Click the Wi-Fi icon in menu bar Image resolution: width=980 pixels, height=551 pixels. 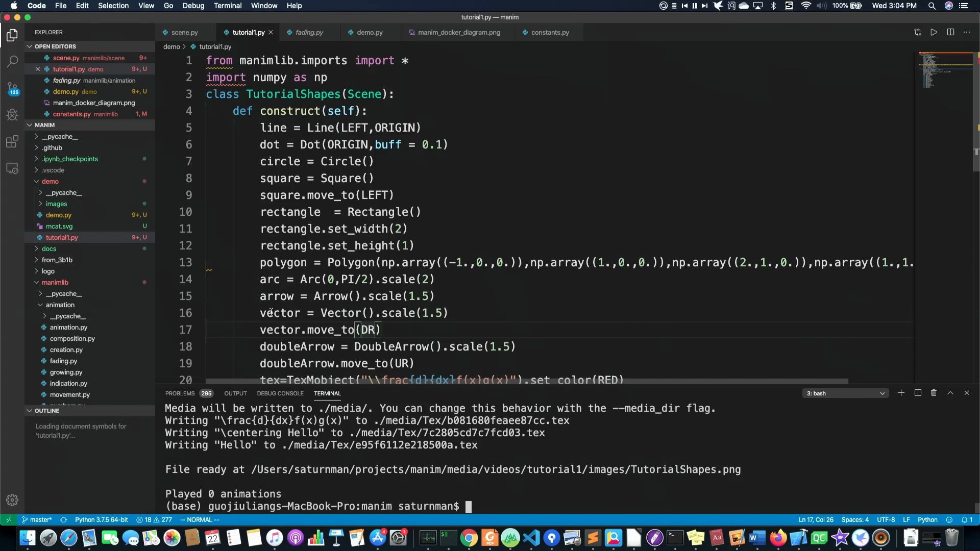point(806,6)
